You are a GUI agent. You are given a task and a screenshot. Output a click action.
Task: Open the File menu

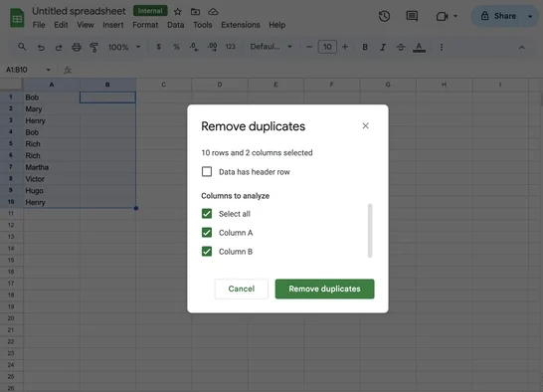tap(39, 25)
